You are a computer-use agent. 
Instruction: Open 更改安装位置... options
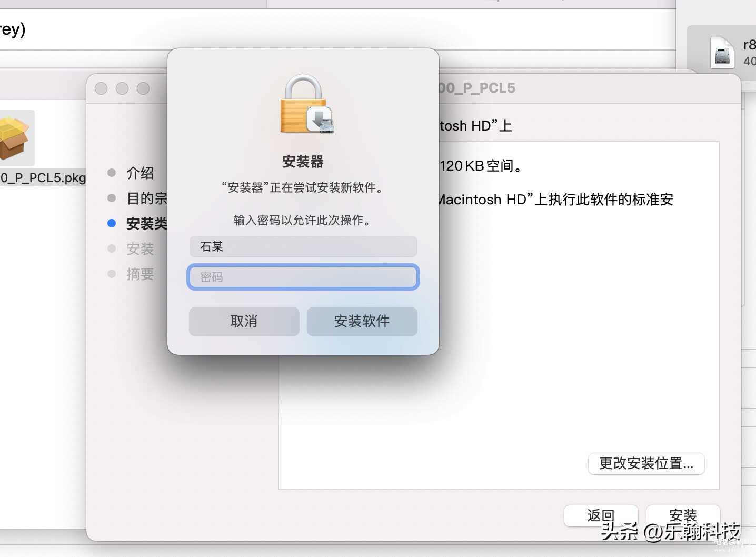tap(646, 463)
